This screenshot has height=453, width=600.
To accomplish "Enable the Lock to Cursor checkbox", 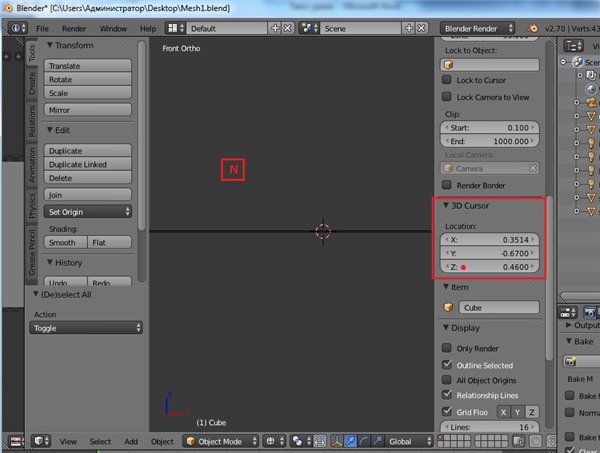I will pos(448,81).
